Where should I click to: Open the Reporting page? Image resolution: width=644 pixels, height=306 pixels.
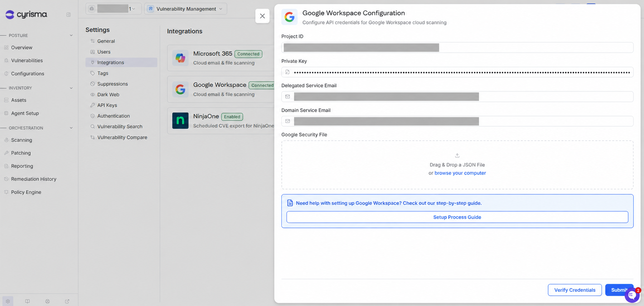pyautogui.click(x=22, y=166)
